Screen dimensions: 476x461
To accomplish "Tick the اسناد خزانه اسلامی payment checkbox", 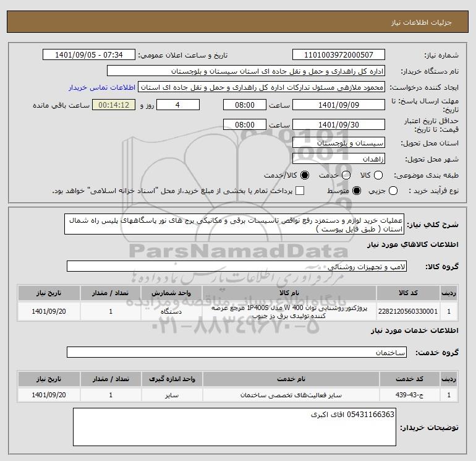I will [x=300, y=191].
